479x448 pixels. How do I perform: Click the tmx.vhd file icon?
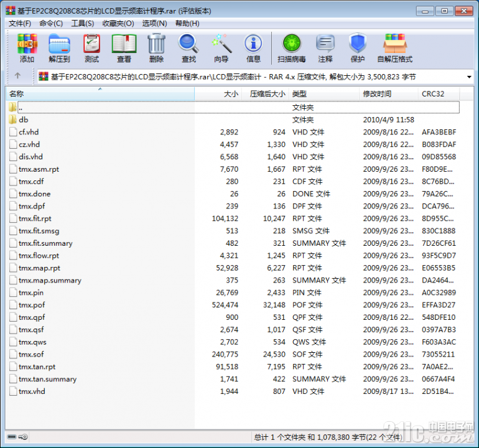coord(13,391)
